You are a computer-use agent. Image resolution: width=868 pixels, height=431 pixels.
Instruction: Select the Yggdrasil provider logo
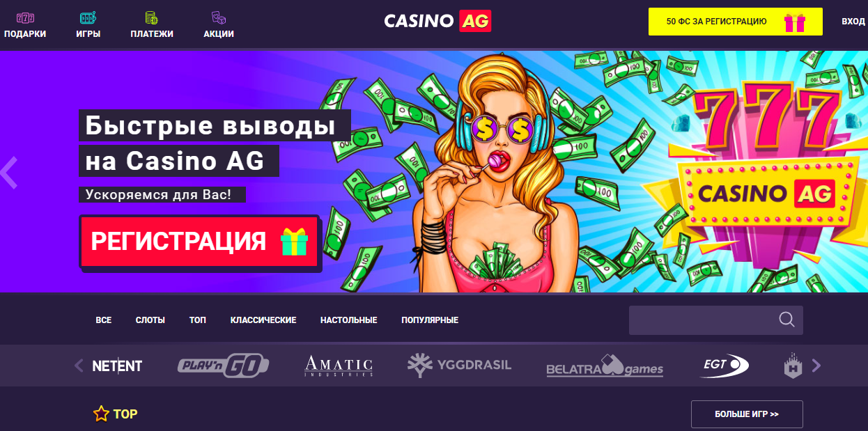pos(460,365)
